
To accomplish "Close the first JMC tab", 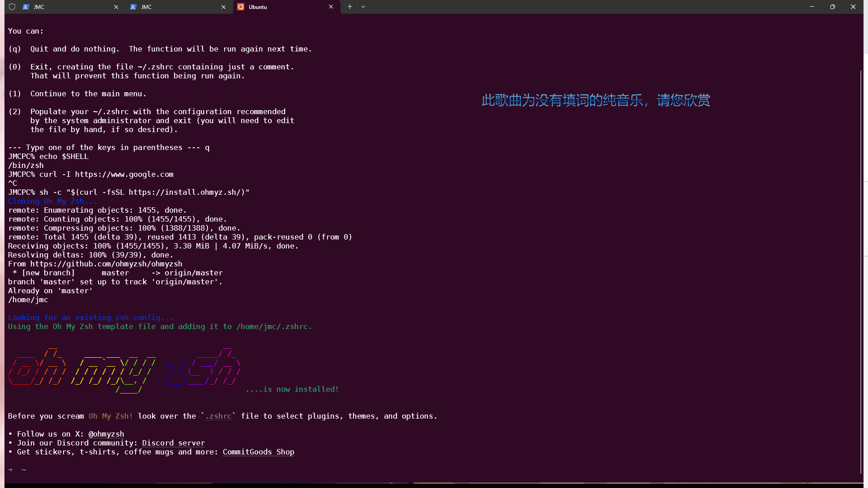I will (x=116, y=7).
